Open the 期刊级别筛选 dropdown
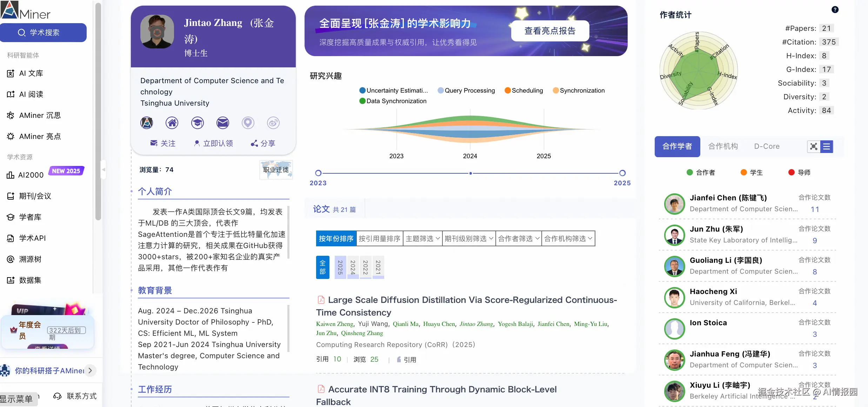Image resolution: width=868 pixels, height=407 pixels. point(469,239)
